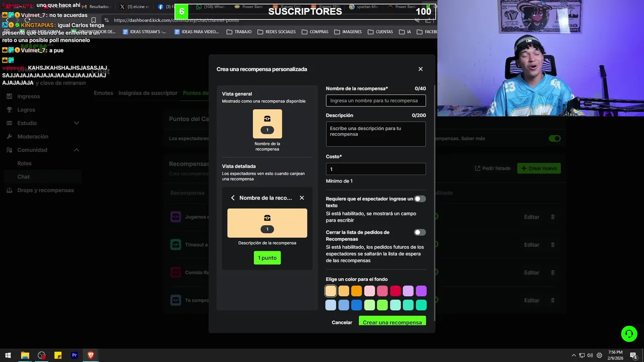Open the CUENTAS bookmarks folder

pos(380,32)
